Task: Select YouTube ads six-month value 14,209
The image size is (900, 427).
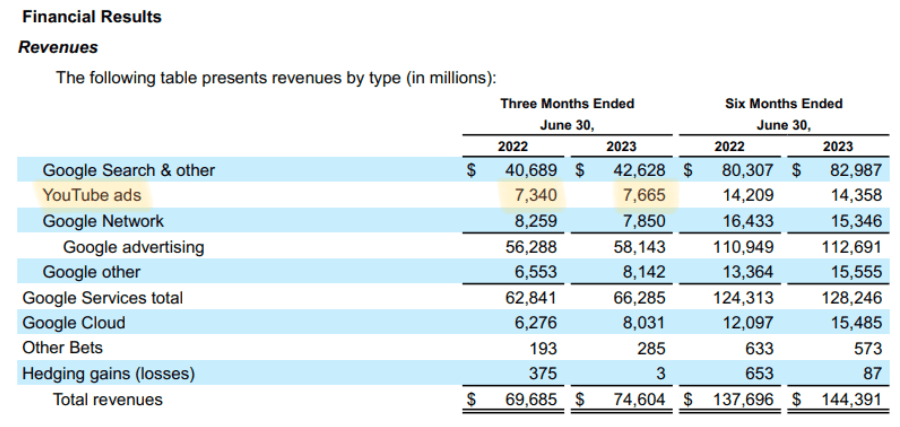Action: pos(747,196)
